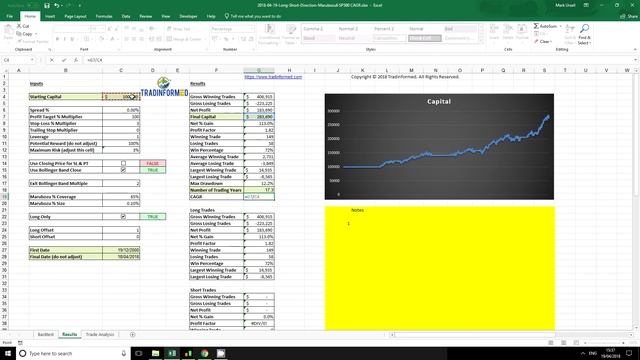Switch to the Developer tab
The height and width of the screenshot is (360, 640).
point(188,16)
